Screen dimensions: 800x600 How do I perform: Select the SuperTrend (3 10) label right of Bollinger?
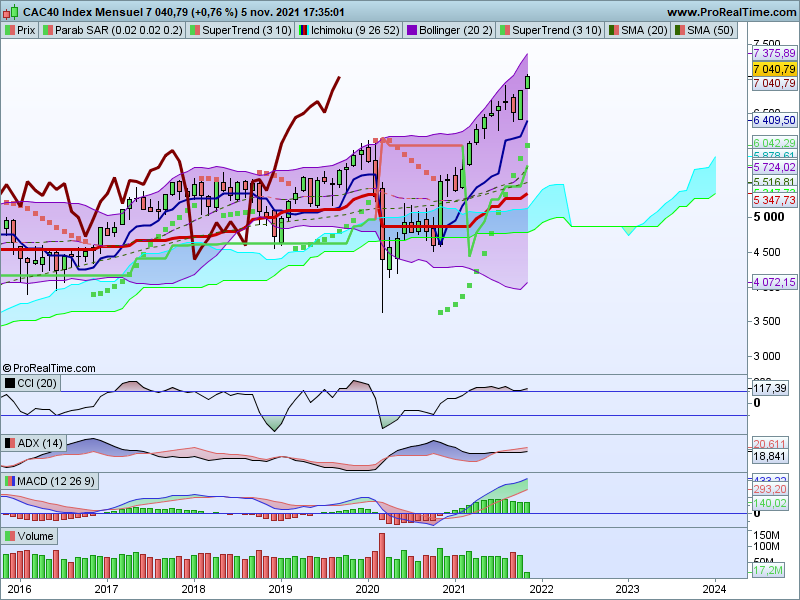[x=557, y=30]
